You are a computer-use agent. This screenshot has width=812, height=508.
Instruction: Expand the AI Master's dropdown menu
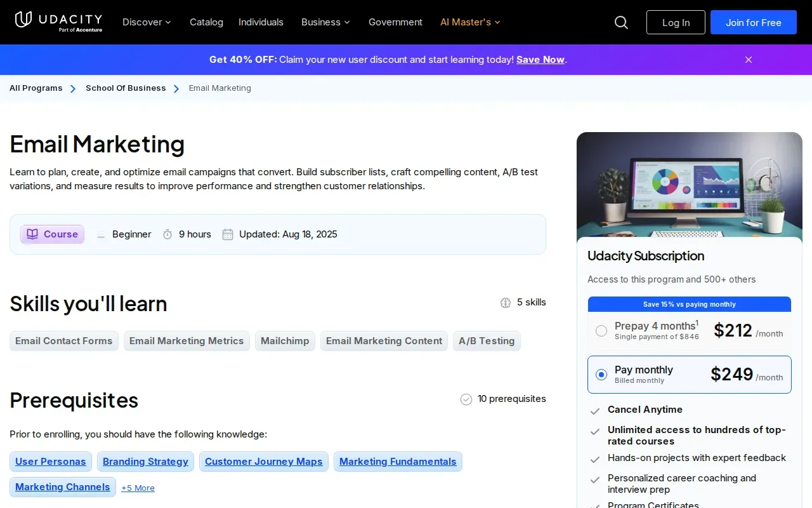pos(470,22)
